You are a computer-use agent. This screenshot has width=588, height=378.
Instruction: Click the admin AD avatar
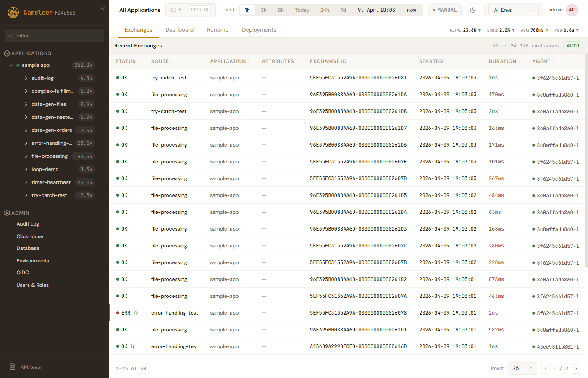click(x=572, y=10)
